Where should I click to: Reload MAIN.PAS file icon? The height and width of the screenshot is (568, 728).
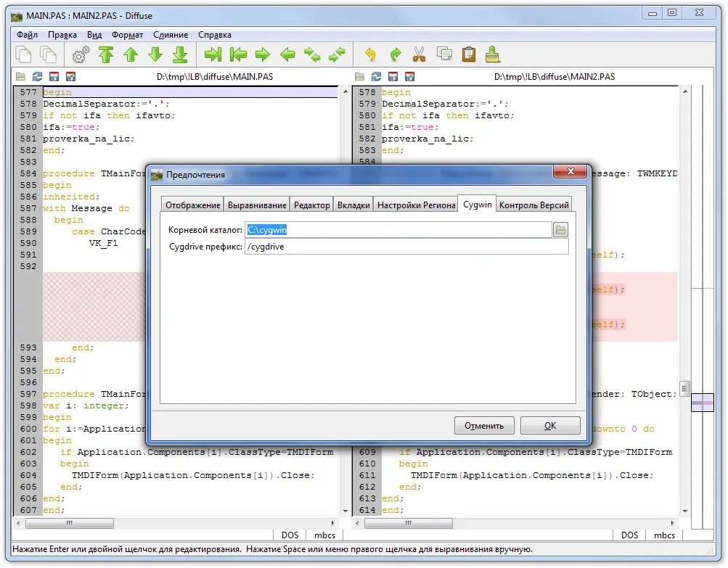tap(37, 77)
